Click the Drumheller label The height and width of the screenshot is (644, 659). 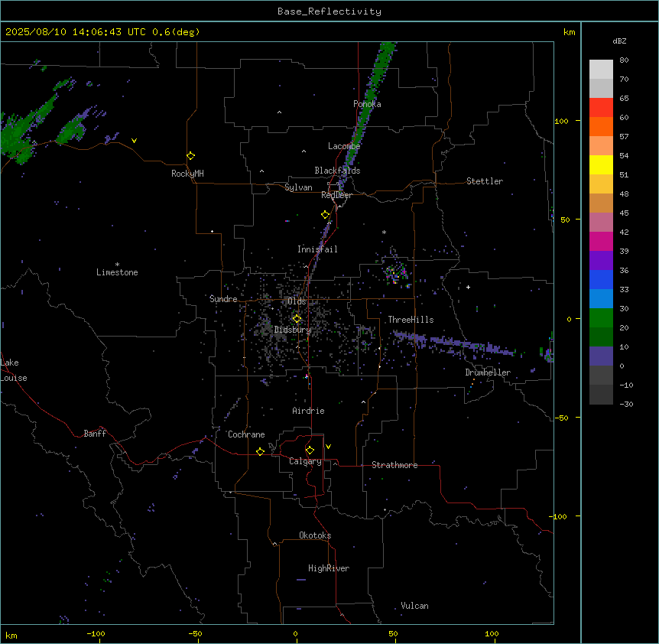coord(488,372)
